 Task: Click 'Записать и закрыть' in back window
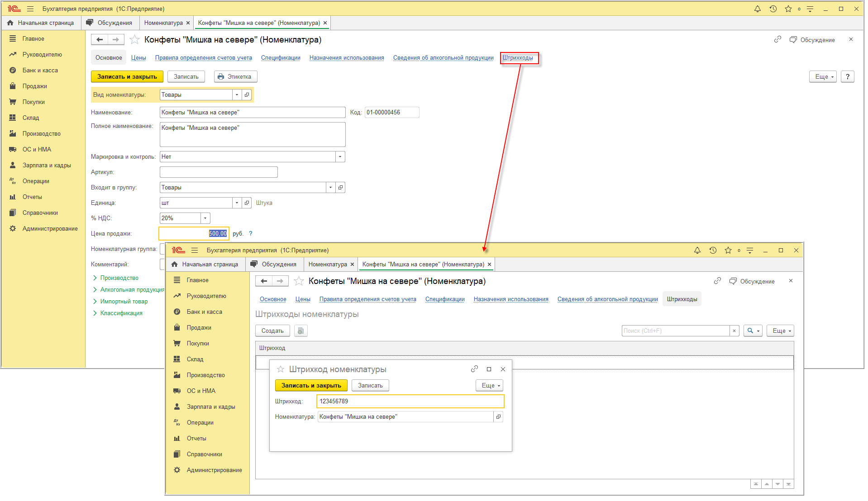tap(127, 76)
